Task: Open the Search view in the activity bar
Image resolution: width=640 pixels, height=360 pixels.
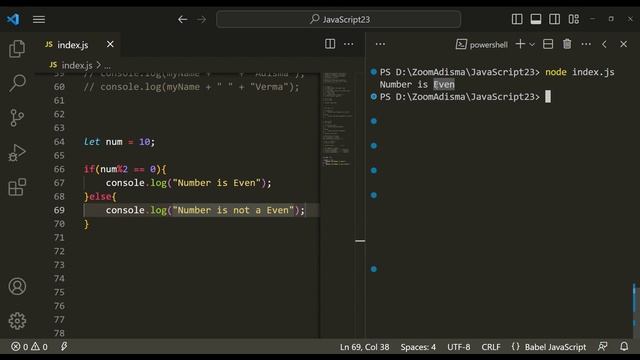Action: tap(17, 83)
